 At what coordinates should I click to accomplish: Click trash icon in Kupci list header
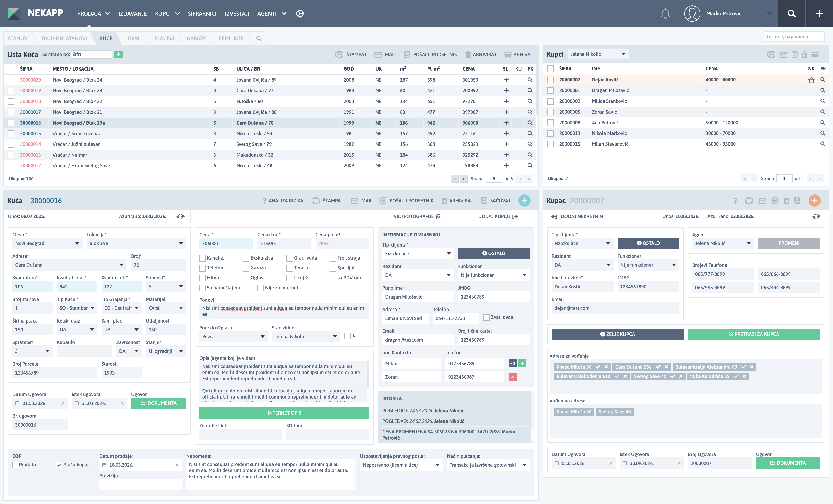(804, 54)
